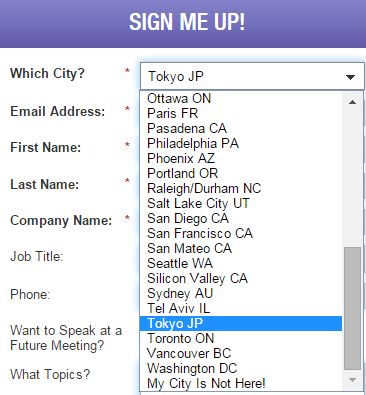This screenshot has width=366, height=395.
Task: Select My City Is Not Here! option
Action: [241, 383]
